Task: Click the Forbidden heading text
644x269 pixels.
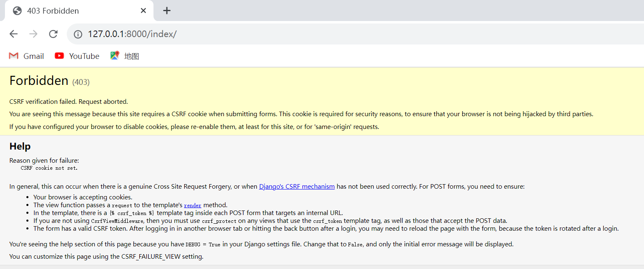Action: point(39,81)
